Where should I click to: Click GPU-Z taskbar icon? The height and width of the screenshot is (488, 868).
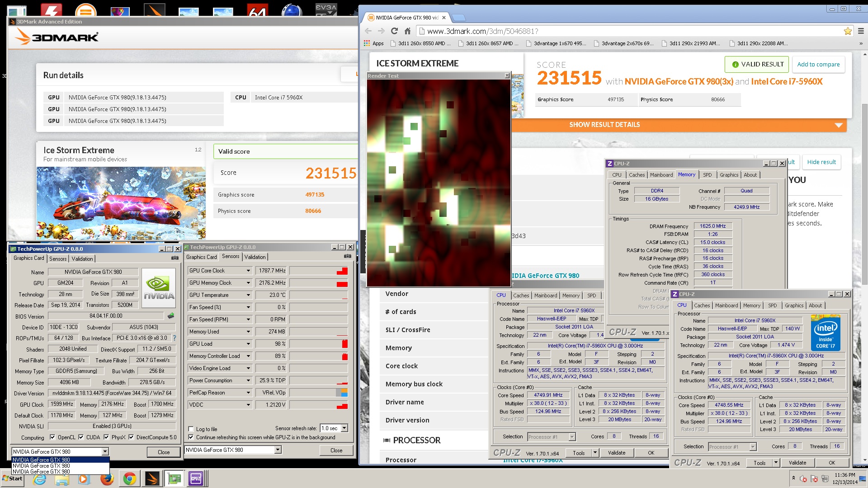(x=174, y=479)
